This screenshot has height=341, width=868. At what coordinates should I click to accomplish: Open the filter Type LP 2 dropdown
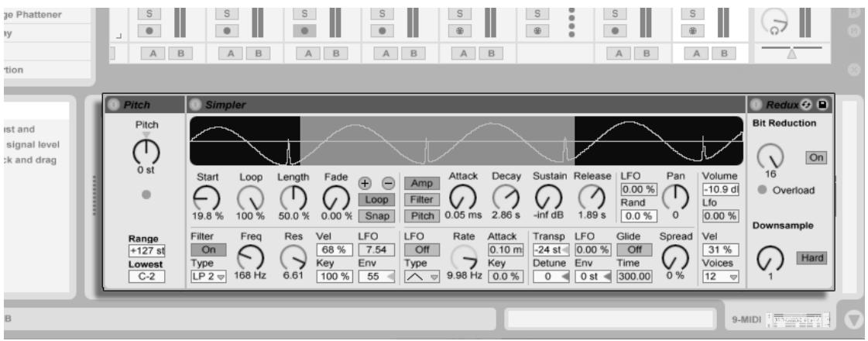[x=209, y=276]
